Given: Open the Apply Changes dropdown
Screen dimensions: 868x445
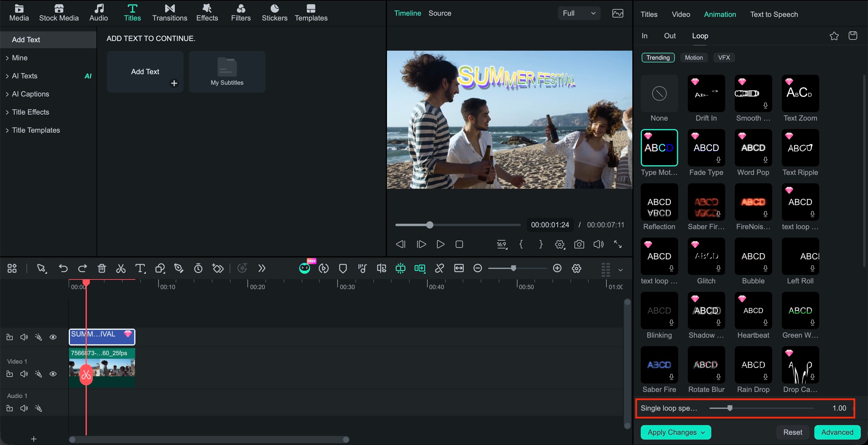Looking at the screenshot, I should 676,432.
